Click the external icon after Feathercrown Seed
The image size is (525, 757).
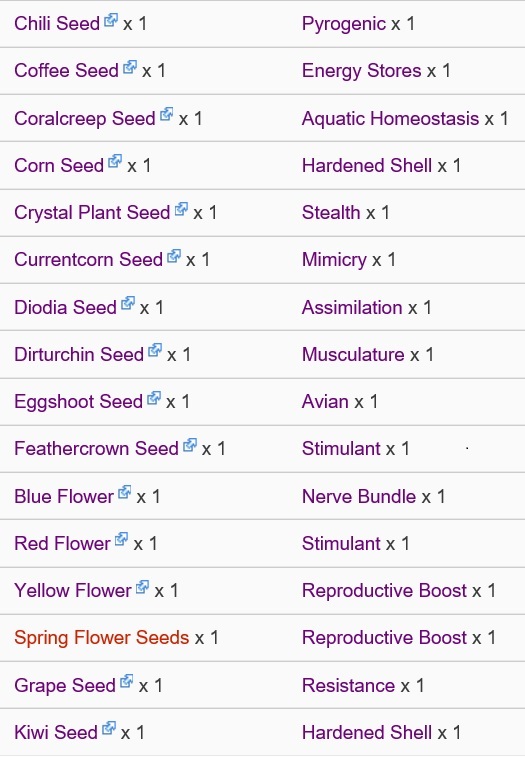190,445
